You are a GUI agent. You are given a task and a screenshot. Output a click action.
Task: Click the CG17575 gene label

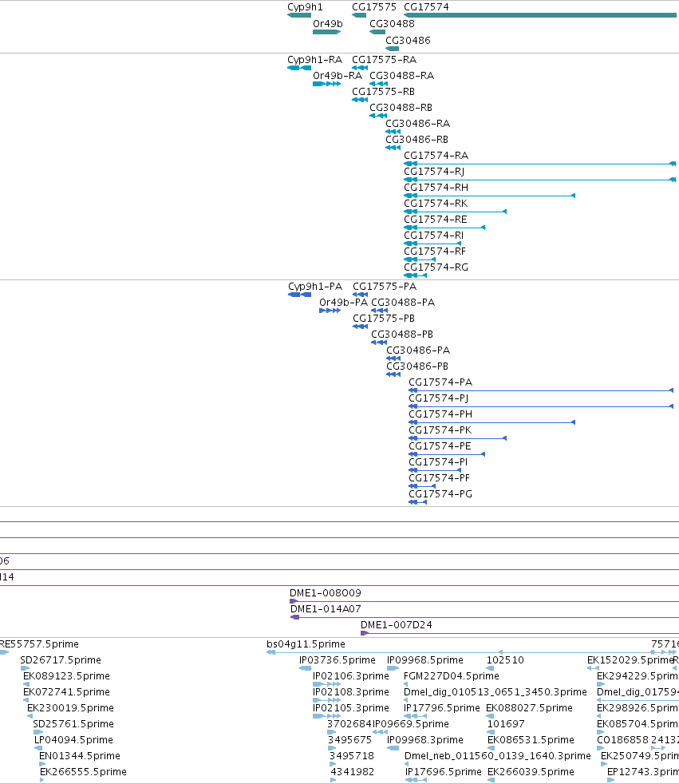374,7
